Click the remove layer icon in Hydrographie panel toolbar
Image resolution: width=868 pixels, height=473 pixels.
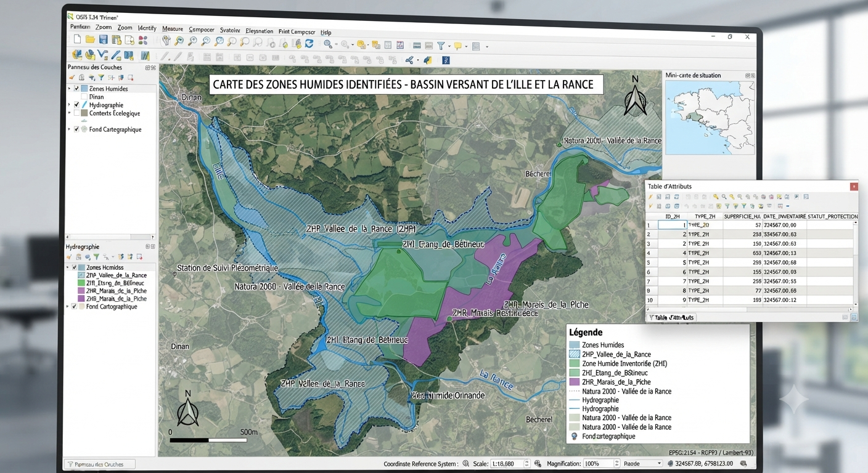coord(140,257)
